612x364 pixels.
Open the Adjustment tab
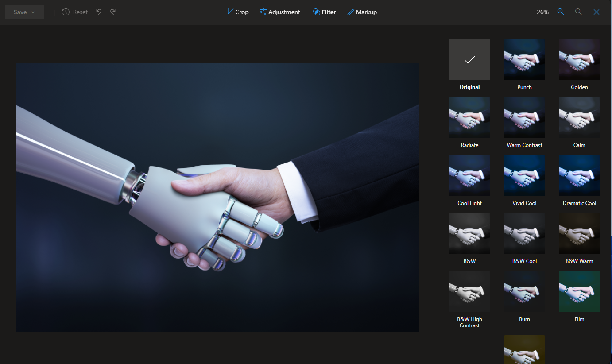coord(279,12)
